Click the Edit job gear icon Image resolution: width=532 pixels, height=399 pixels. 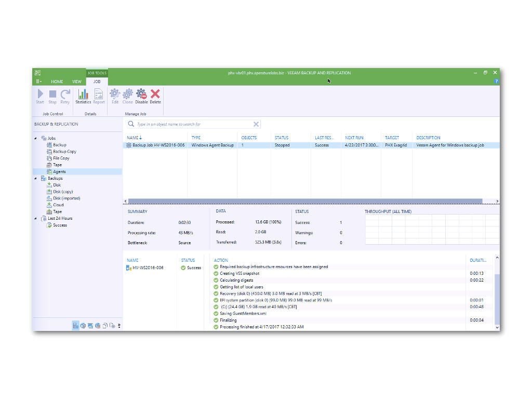tap(115, 94)
